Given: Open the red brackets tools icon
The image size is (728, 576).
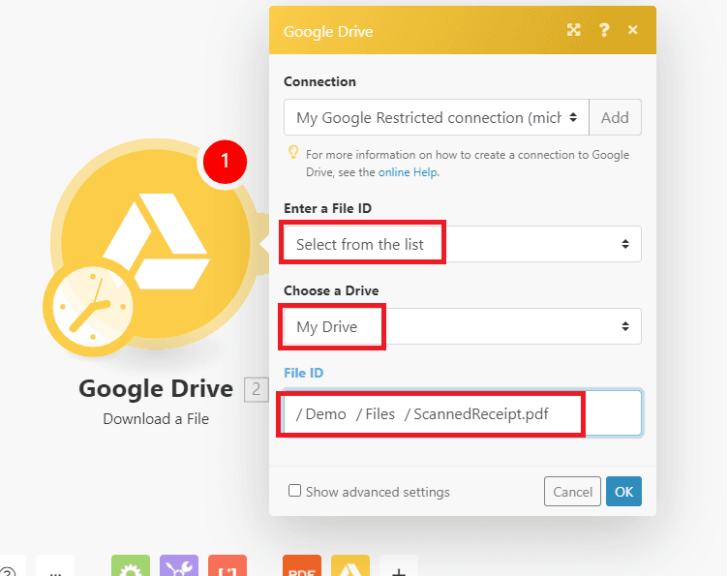Looking at the screenshot, I should (227, 565).
